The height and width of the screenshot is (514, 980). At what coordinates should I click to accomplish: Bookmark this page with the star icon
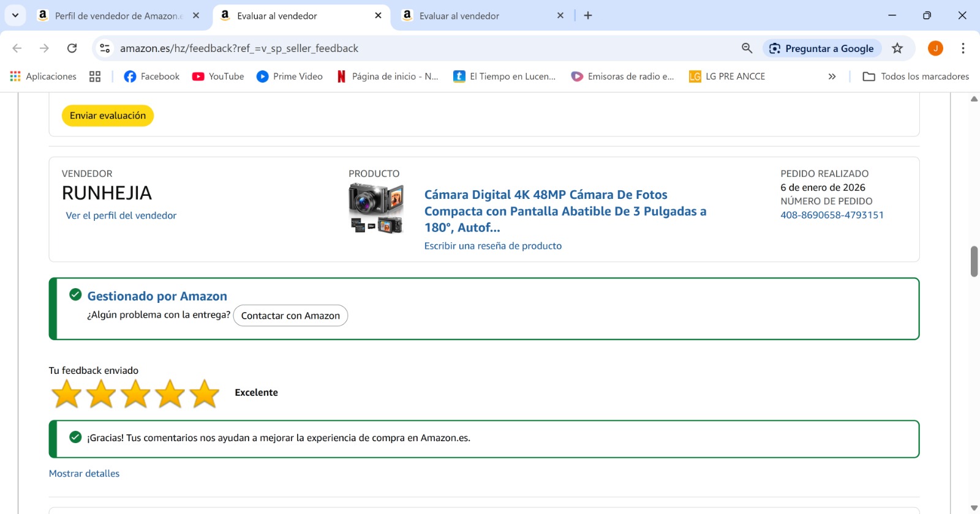tap(897, 48)
